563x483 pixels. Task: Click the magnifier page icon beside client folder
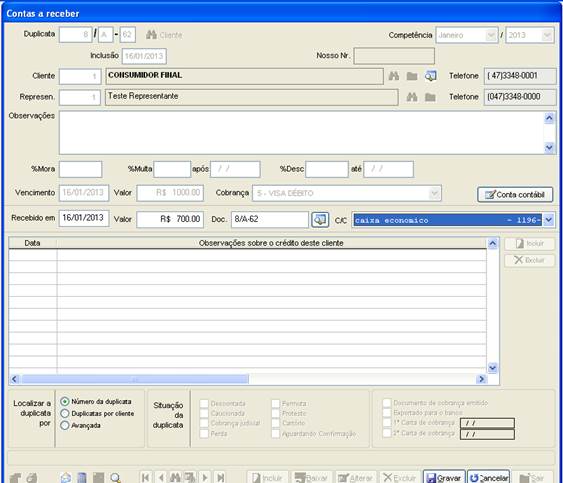pos(431,76)
